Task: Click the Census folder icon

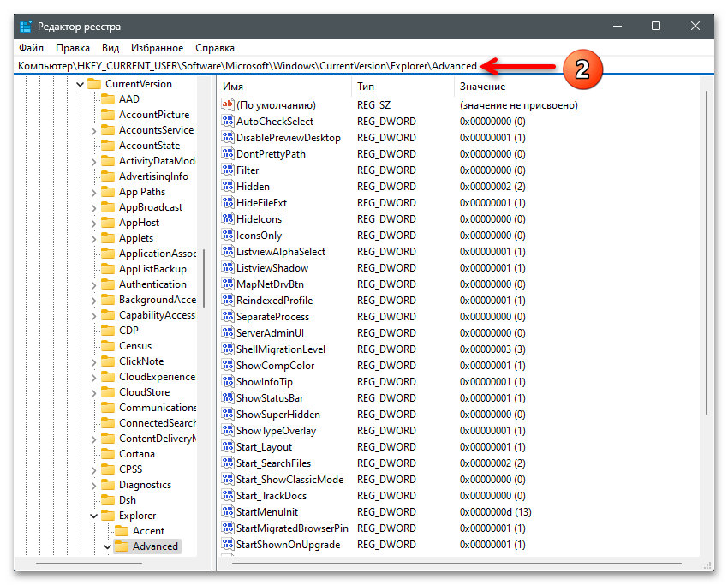Action: [x=108, y=346]
